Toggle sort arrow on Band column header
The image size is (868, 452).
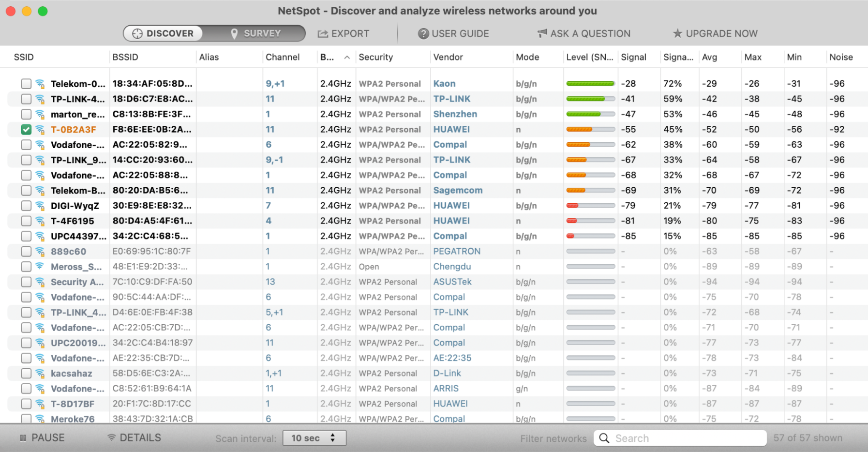(x=347, y=57)
